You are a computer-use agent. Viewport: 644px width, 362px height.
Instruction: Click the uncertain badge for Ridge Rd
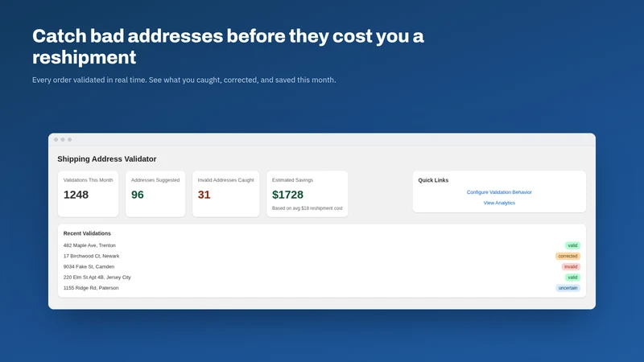click(x=568, y=288)
